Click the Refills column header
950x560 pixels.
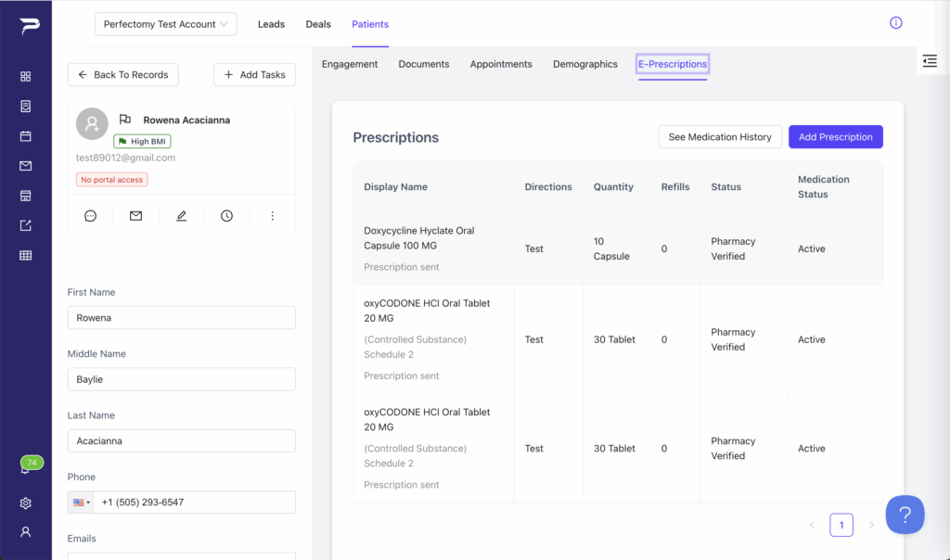coord(675,187)
